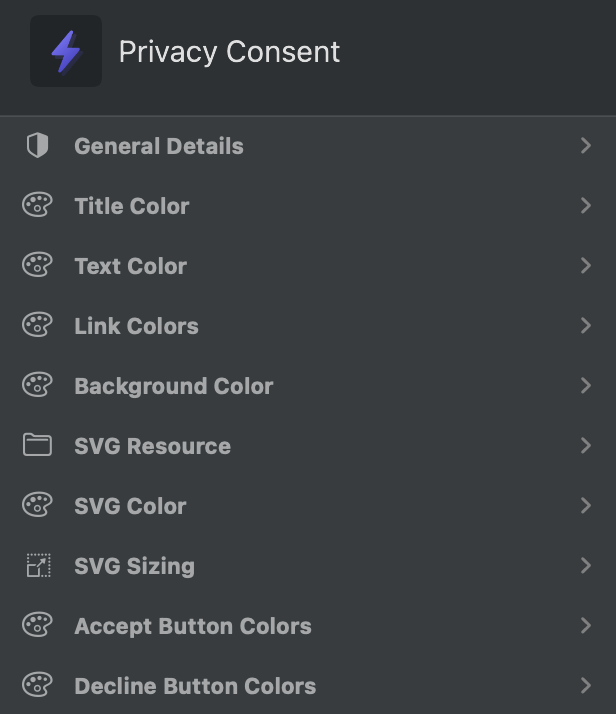Open the Link Colors menu item
The height and width of the screenshot is (714, 616).
click(136, 326)
